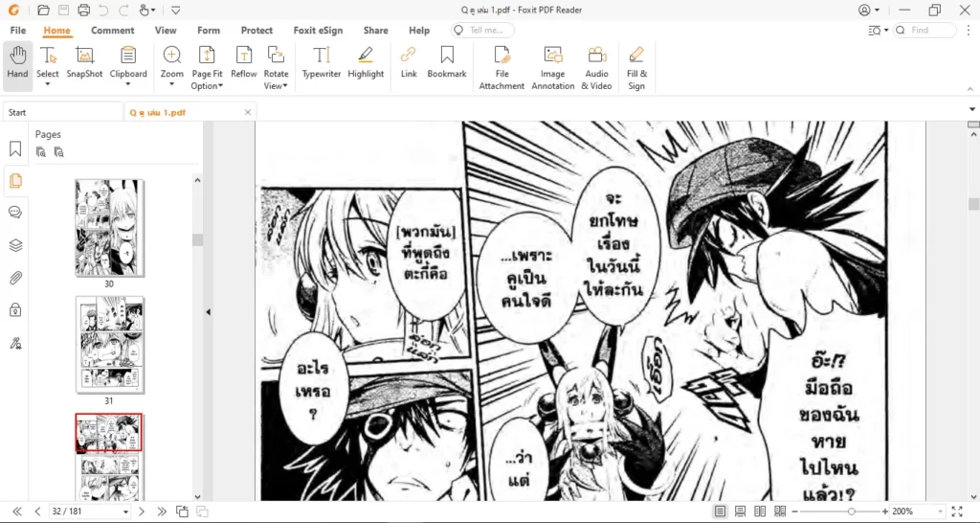980x523 pixels.
Task: Click the Tell me search box
Action: coord(483,30)
